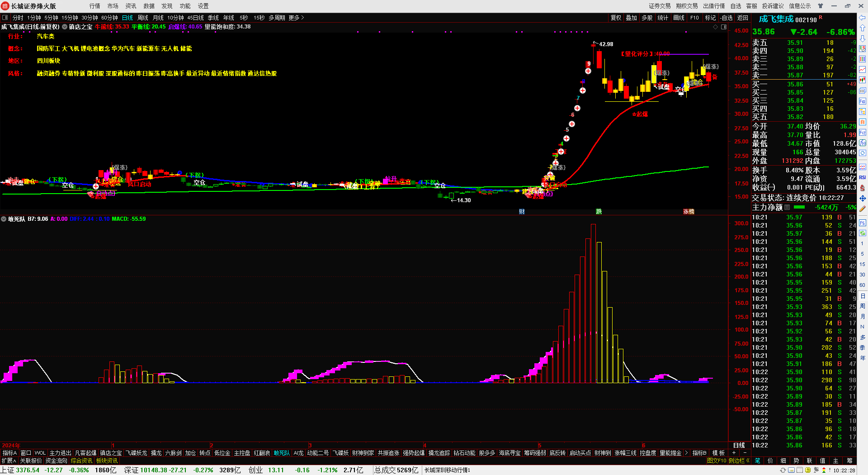Image resolution: width=868 pixels, height=475 pixels.
Task: Open the F10 company info sidebar icon
Action: tap(863, 101)
